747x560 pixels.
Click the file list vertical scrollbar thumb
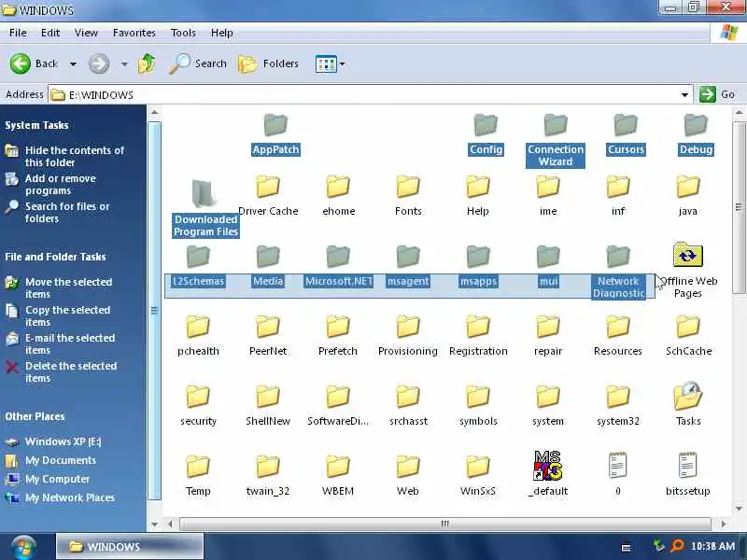[x=739, y=208]
